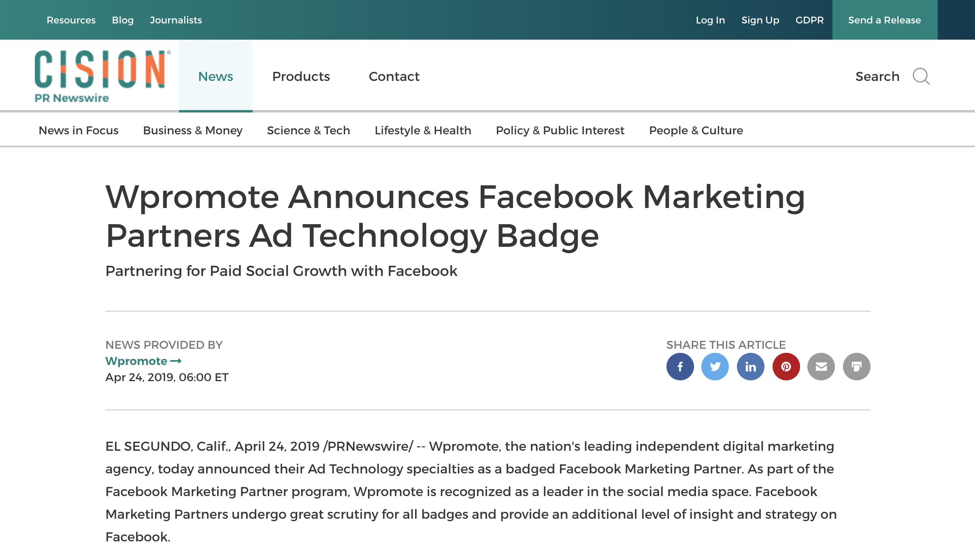This screenshot has height=560, width=975.
Task: Open the Wpromote provider link
Action: [x=143, y=361]
